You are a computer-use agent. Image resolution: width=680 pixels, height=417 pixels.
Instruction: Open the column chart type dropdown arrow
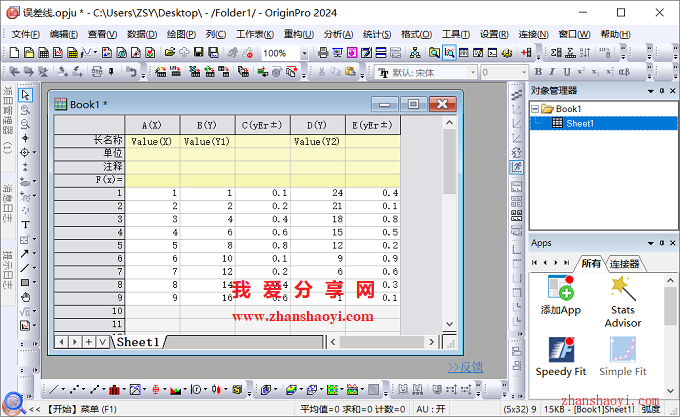[124, 390]
